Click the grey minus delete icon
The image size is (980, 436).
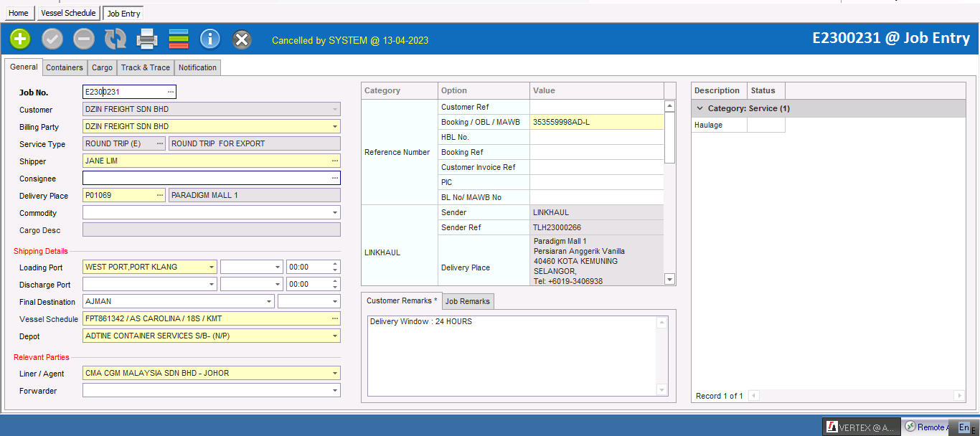coord(84,39)
